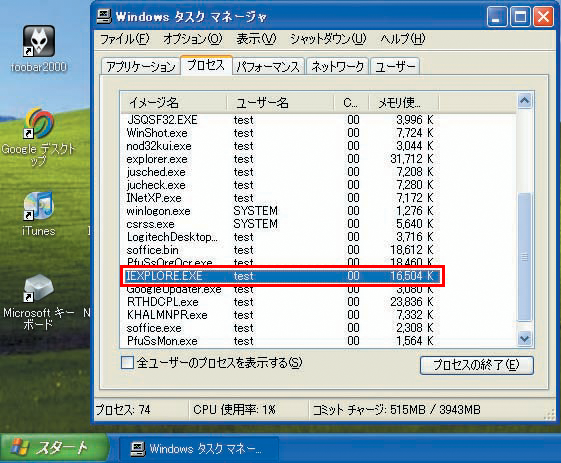Click the process list scroll-up arrow
This screenshot has width=561, height=463.
pyautogui.click(x=525, y=101)
